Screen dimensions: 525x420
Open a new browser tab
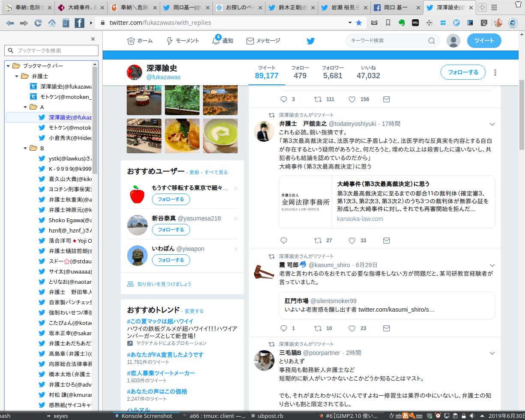pyautogui.click(x=482, y=7)
